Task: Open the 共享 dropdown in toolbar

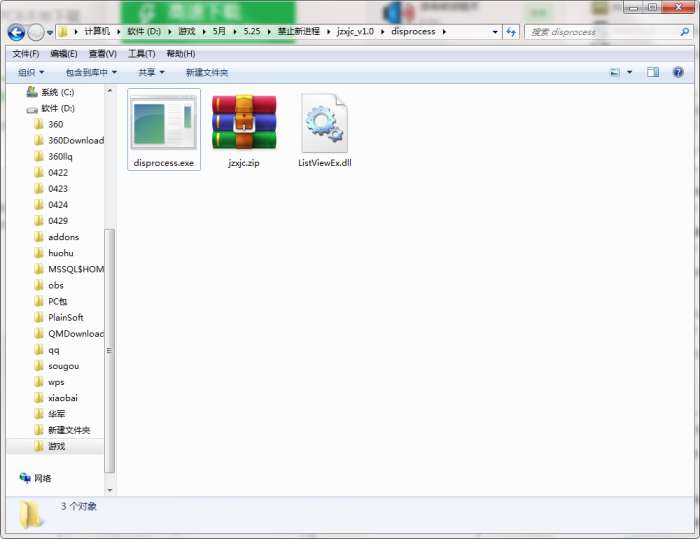Action: point(151,72)
